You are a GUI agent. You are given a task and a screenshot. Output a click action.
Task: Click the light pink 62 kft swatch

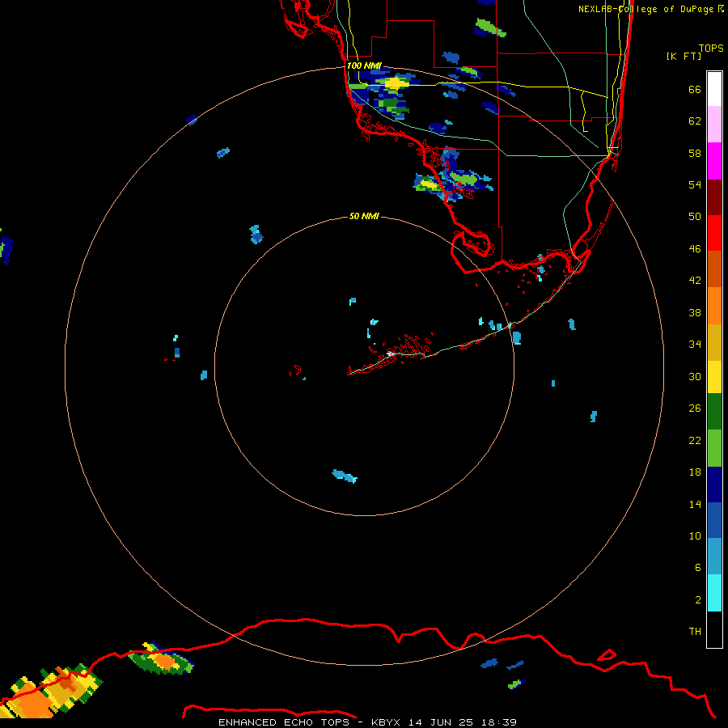click(714, 125)
